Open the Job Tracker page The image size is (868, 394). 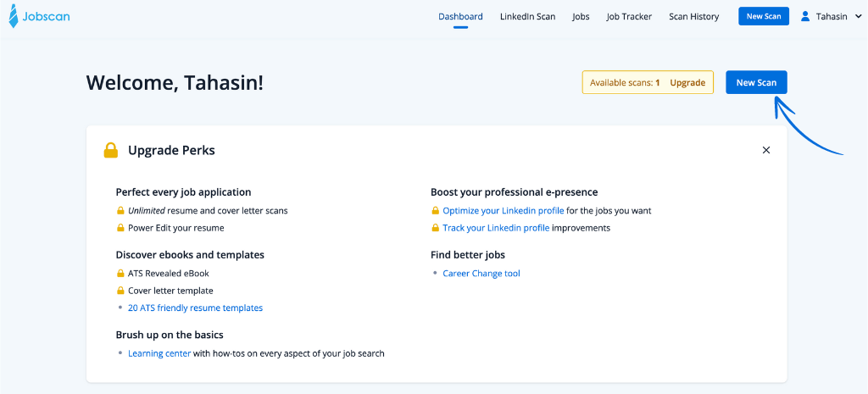coord(629,17)
